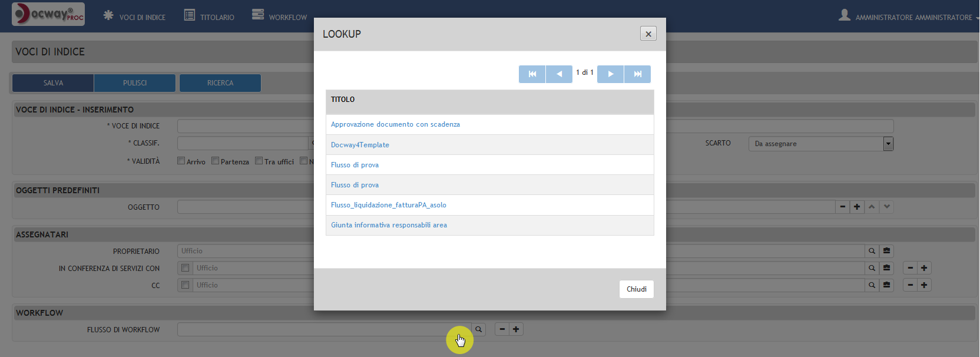Screen dimensions: 980x357
Task: Close the Lookup dialog with X
Action: click(x=648, y=34)
